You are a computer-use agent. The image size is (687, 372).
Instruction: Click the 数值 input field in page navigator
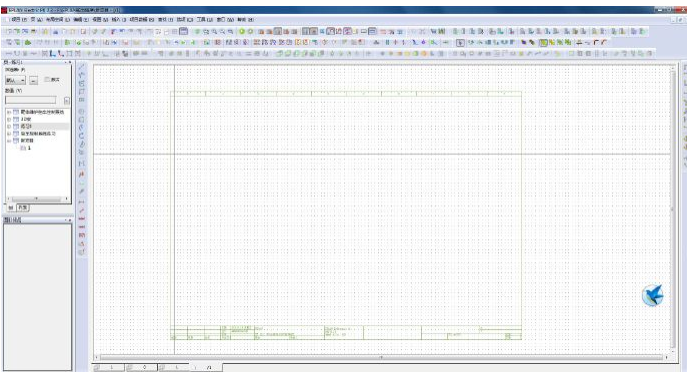[30, 100]
